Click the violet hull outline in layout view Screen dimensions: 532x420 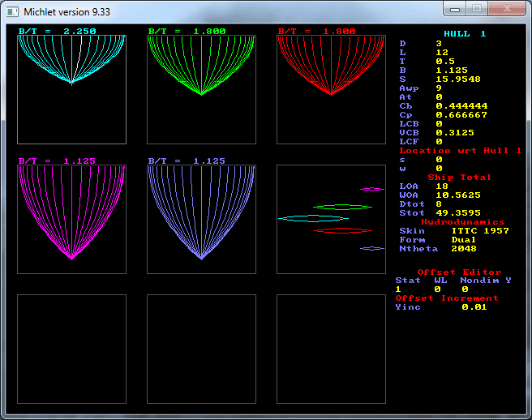[372, 248]
